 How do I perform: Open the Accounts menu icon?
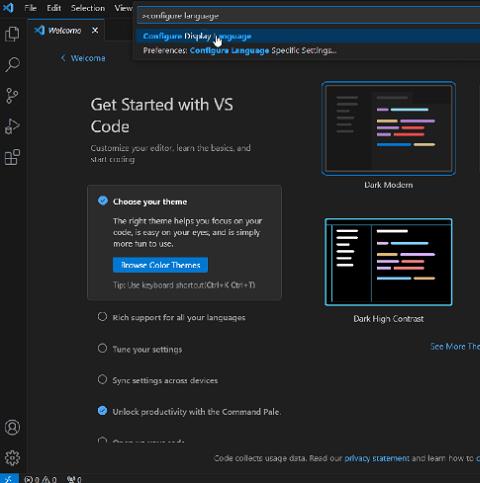coord(12,427)
